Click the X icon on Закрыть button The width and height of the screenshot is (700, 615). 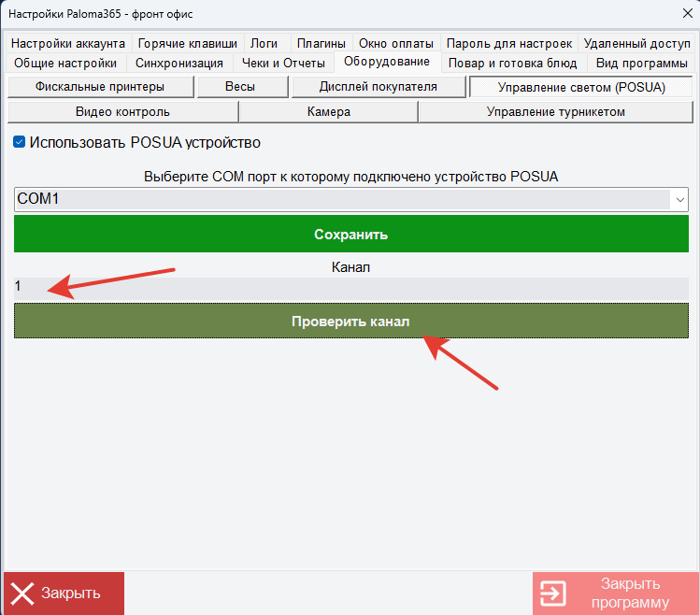point(22,594)
